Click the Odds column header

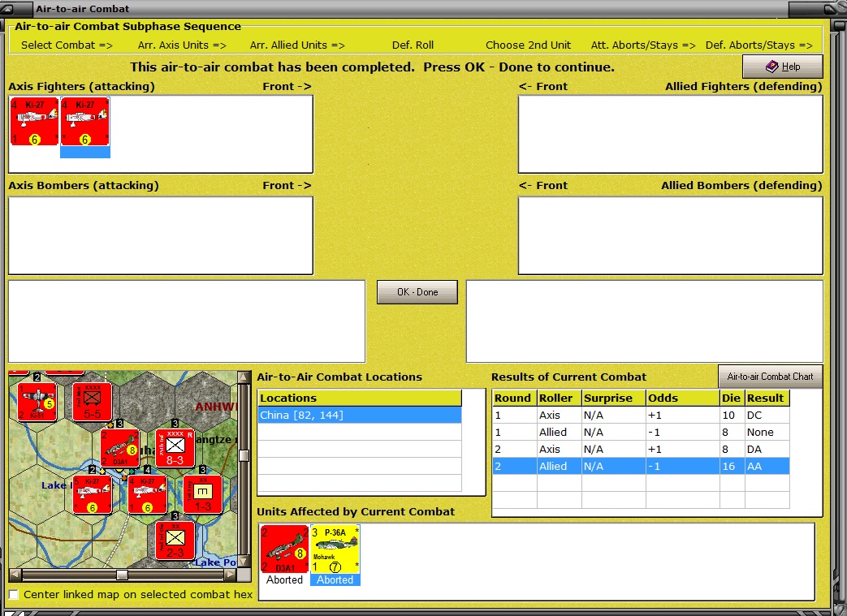click(x=683, y=398)
